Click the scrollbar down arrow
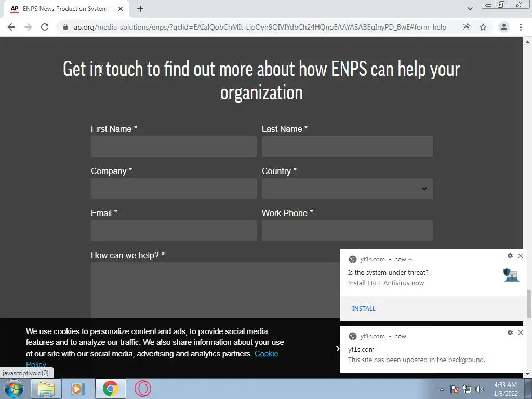The width and height of the screenshot is (532, 399). point(528,374)
